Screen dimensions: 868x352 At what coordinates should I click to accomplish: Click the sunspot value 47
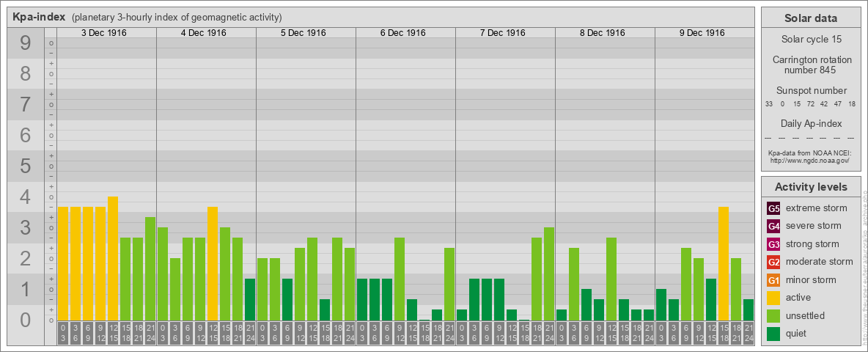pos(838,104)
